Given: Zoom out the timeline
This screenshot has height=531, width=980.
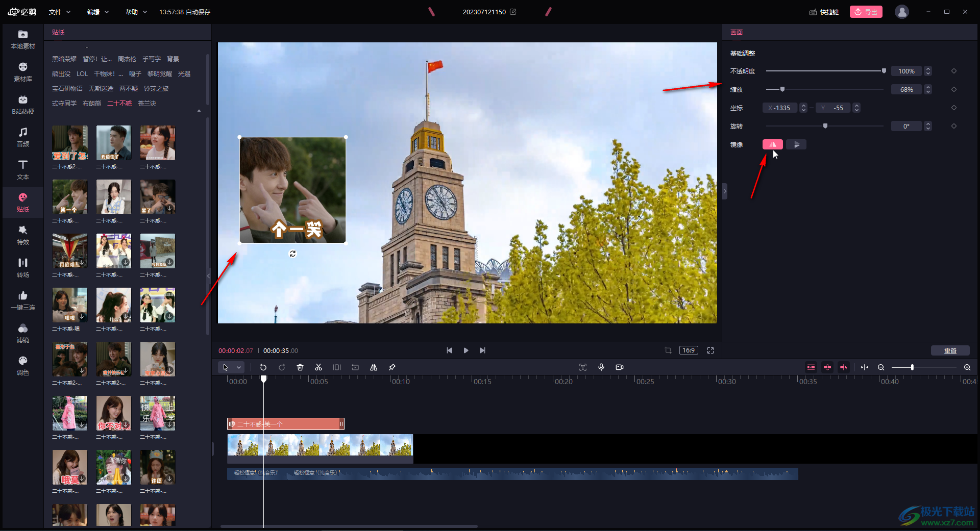Looking at the screenshot, I should coord(881,367).
